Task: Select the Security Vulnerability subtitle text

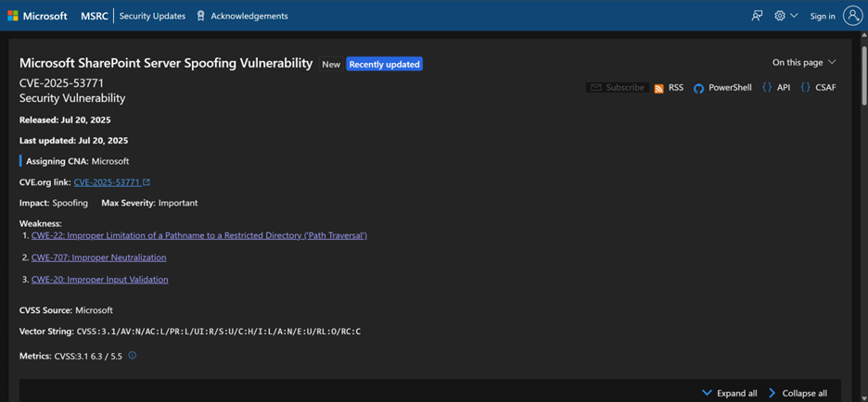Action: coord(72,98)
